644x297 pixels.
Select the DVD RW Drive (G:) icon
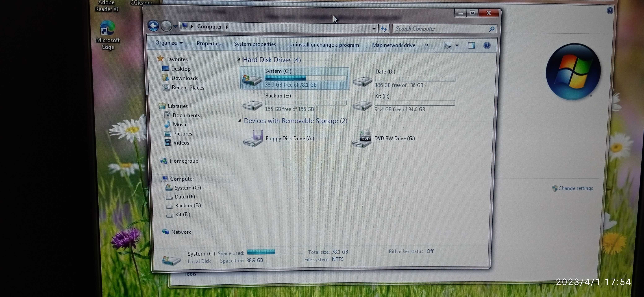pyautogui.click(x=362, y=138)
